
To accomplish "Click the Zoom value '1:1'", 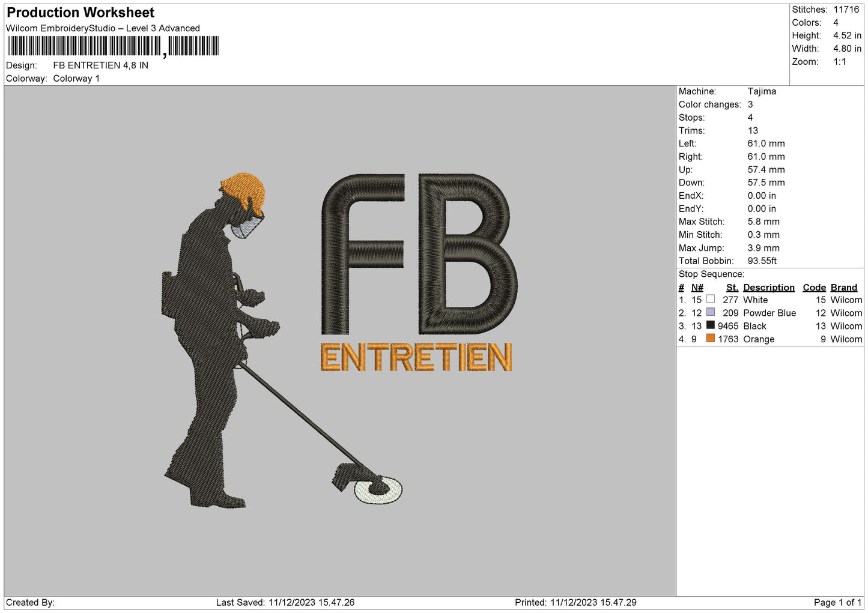I will [x=840, y=62].
